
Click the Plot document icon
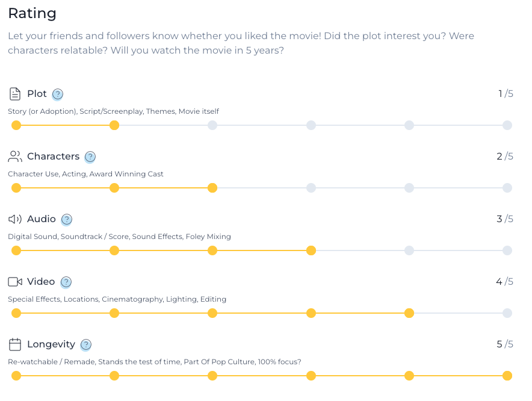click(x=15, y=94)
